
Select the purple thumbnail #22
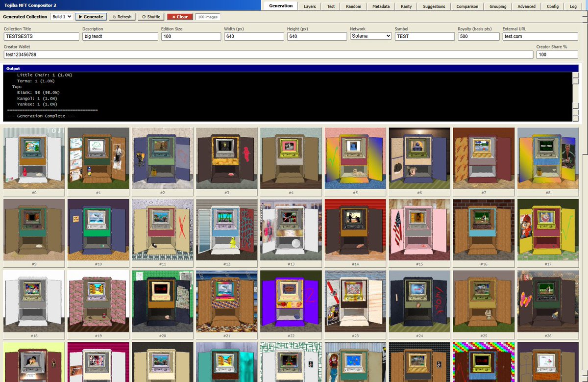[291, 305]
